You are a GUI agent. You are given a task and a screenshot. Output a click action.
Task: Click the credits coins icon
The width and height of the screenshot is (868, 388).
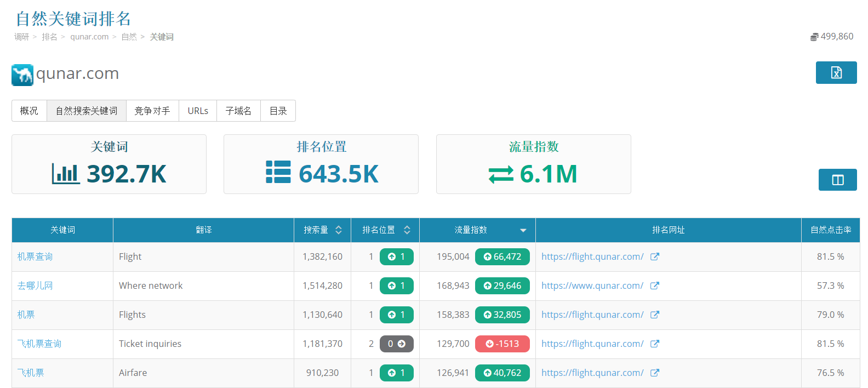click(x=814, y=37)
